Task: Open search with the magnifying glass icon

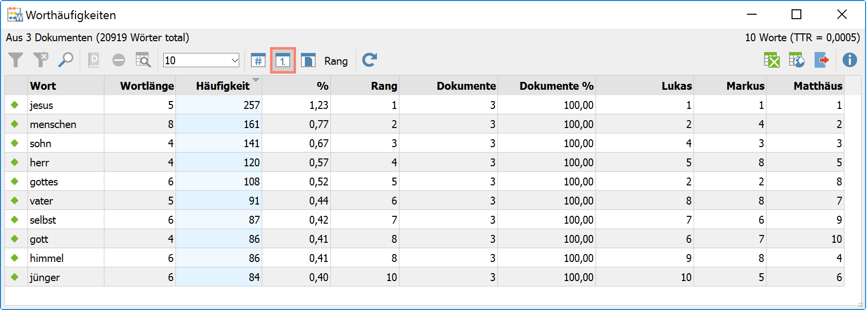Action: (66, 60)
